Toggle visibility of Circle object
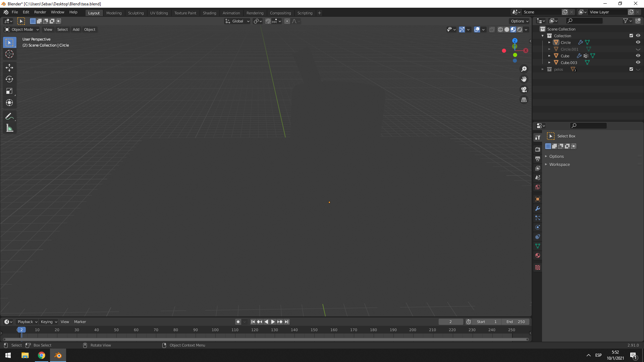 pyautogui.click(x=638, y=42)
